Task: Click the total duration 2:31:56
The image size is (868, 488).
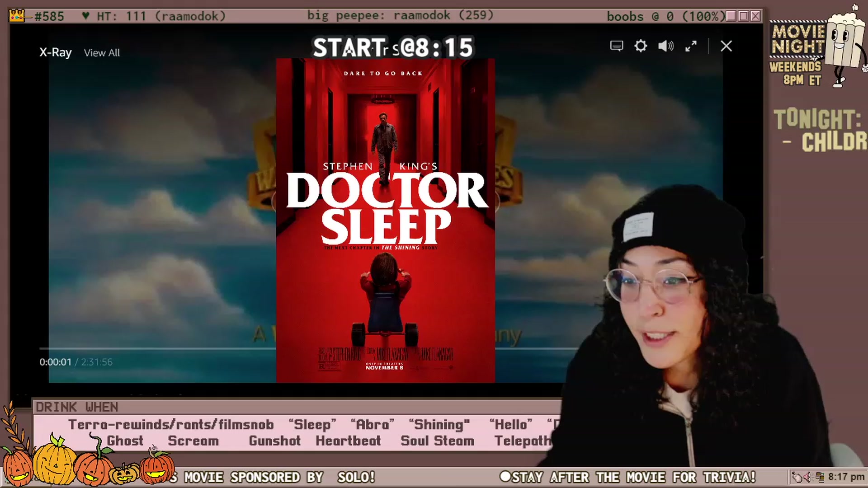Action: (x=97, y=362)
